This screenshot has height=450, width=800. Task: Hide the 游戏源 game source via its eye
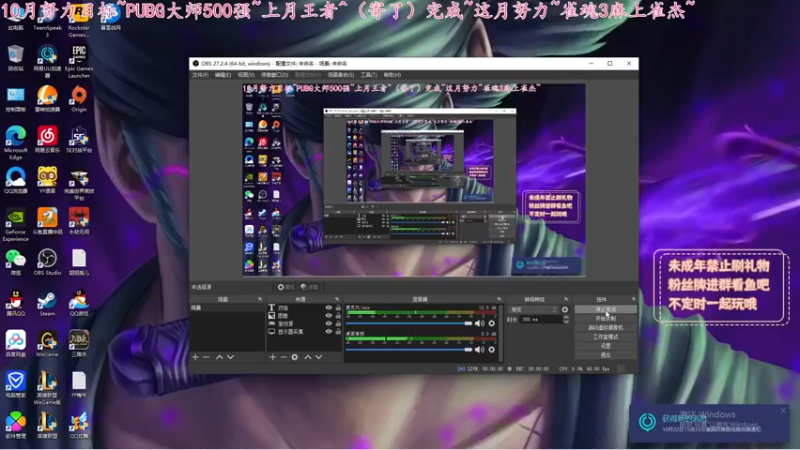[x=329, y=323]
